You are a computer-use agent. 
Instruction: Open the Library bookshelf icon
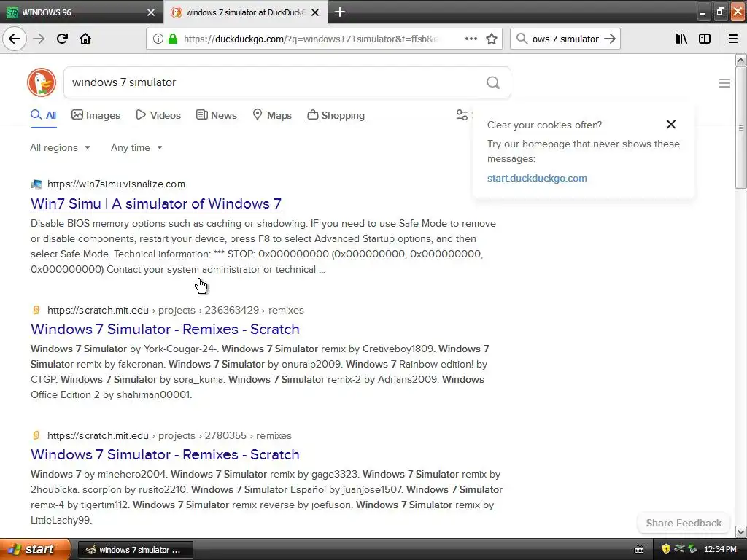(681, 39)
